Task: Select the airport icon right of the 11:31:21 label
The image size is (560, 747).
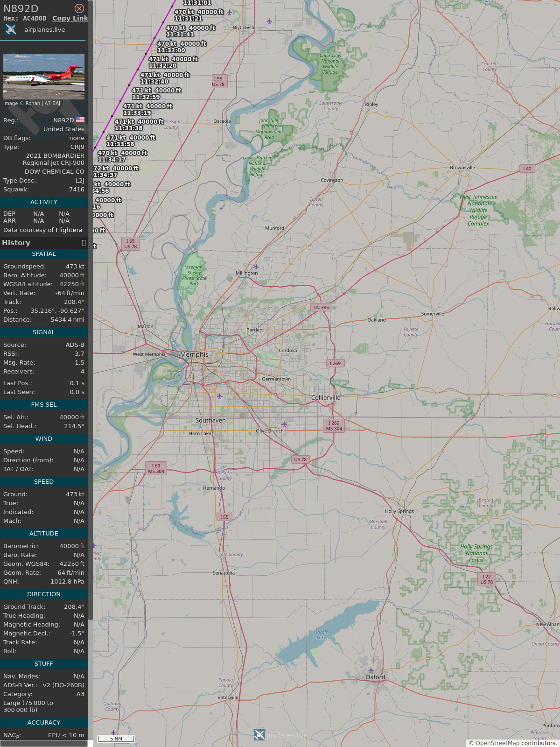Action: 230,12
